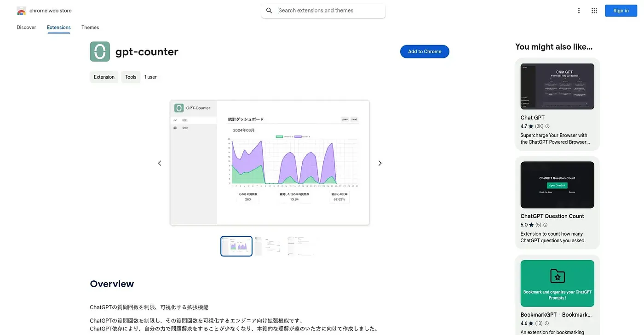
Task: Open the Discover tab
Action: tap(26, 28)
